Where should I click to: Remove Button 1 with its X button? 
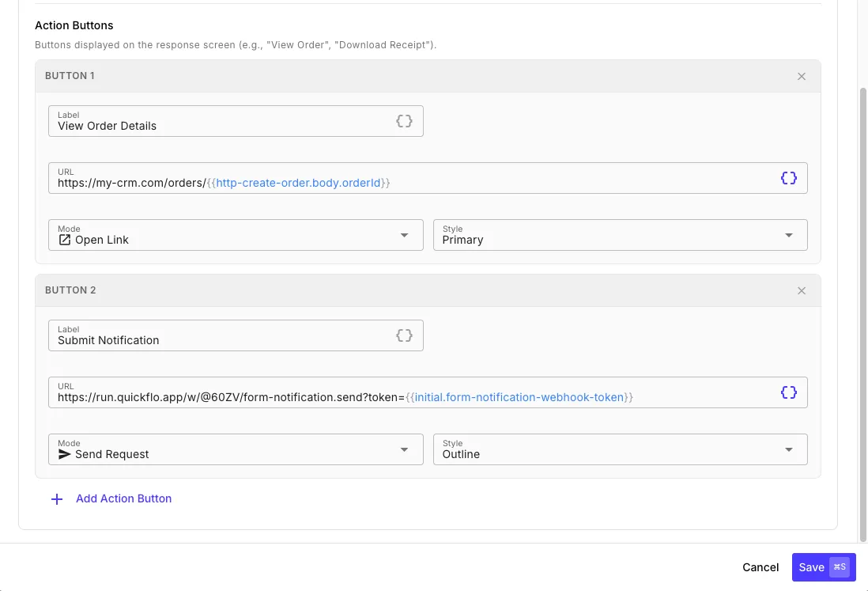click(x=802, y=76)
